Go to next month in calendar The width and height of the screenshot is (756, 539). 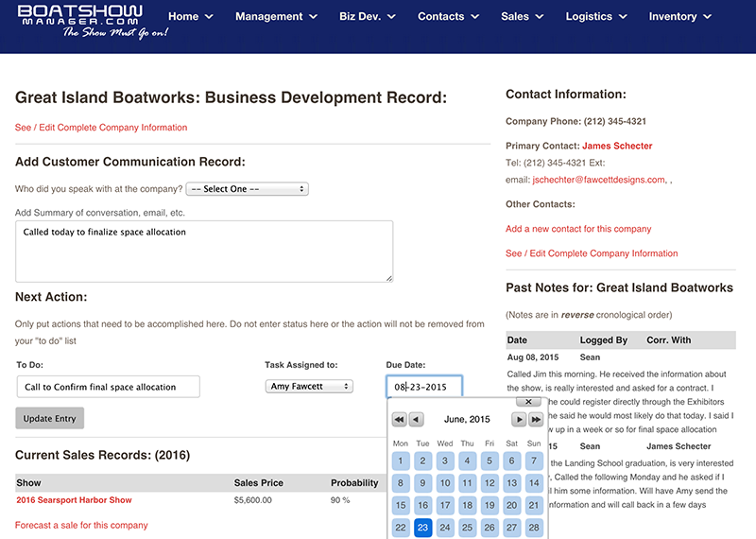coord(519,419)
